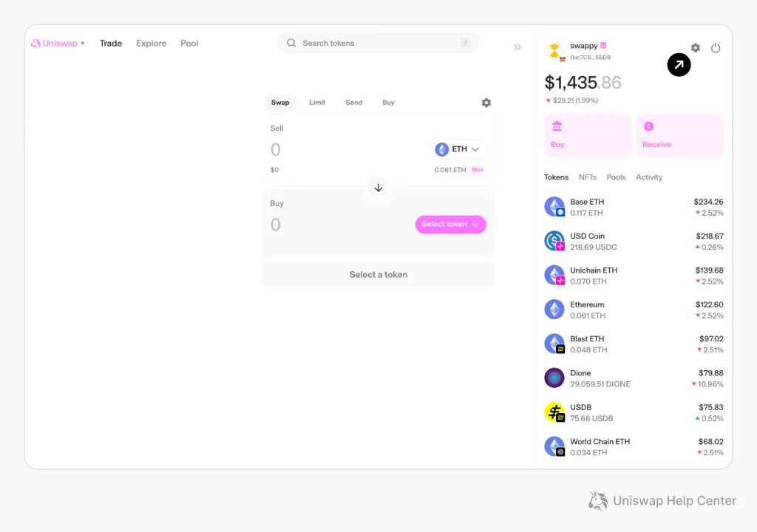Click the 0.061 ETH Ethereum balance
Viewport: 757px width, 532px height.
tap(588, 316)
